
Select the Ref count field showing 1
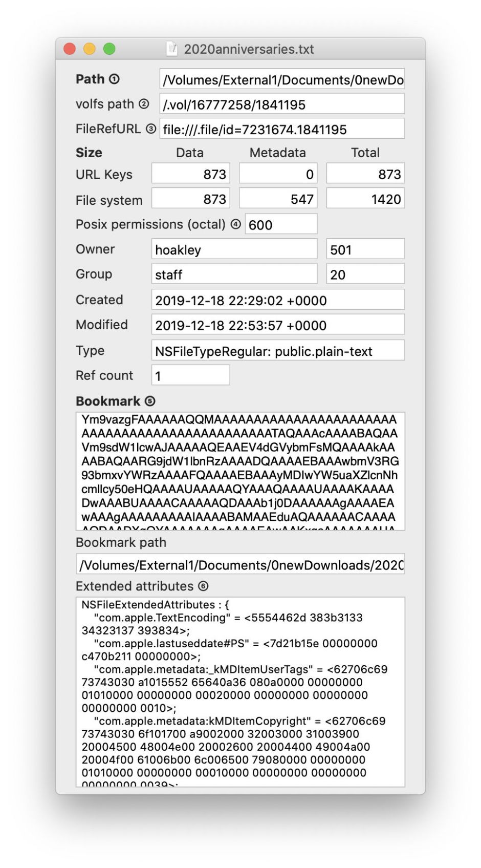pos(190,375)
